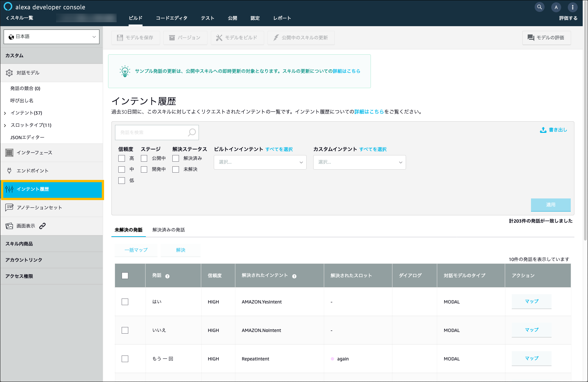Viewport: 588px width, 382px height.
Task: Click すべてを選択 link for カスタムインテント
Action: click(x=373, y=149)
